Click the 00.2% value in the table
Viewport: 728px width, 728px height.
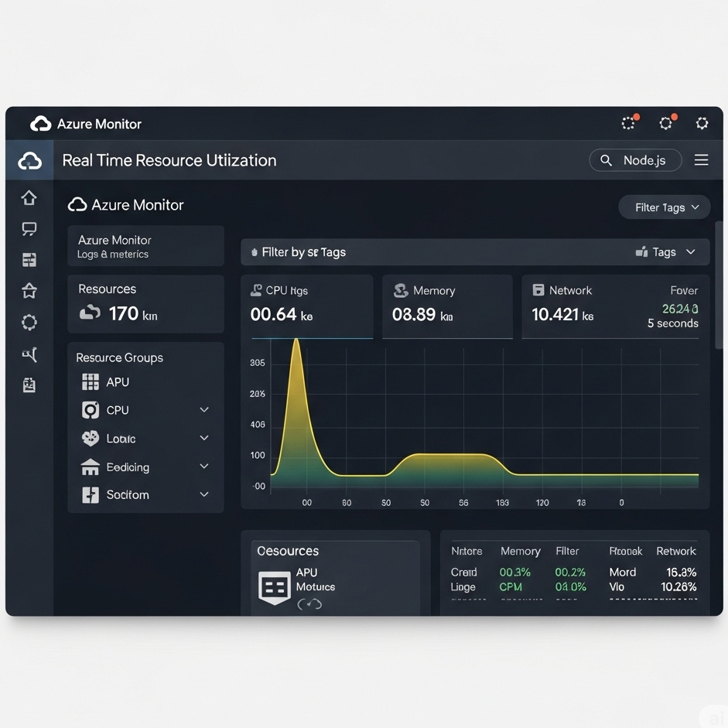click(x=570, y=572)
